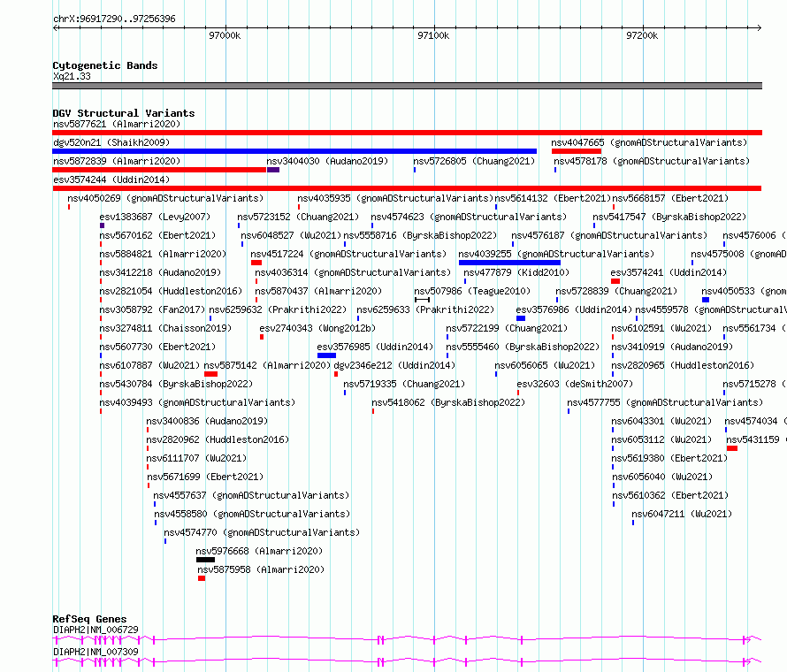Open nsv5875142 (Almarri2020) label
Image resolution: width=787 pixels, height=672 pixels.
[267, 365]
